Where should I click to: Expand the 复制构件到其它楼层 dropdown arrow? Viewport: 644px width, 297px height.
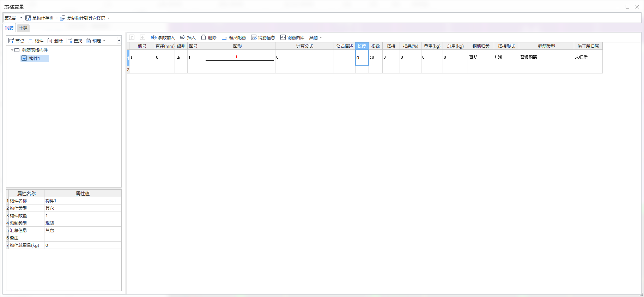(x=108, y=18)
